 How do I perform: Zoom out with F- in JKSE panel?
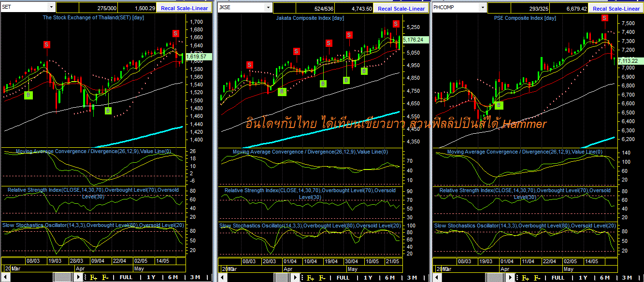[x=322, y=278]
